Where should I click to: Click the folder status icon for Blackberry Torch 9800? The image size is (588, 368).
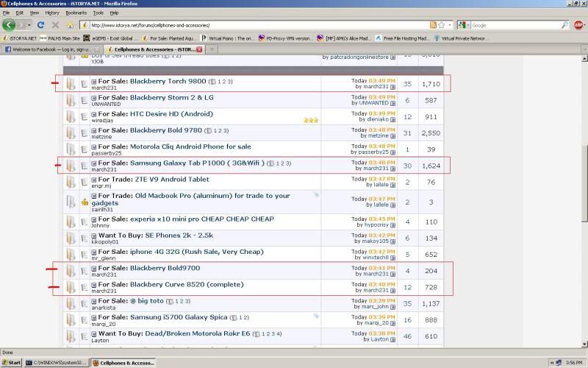(71, 83)
